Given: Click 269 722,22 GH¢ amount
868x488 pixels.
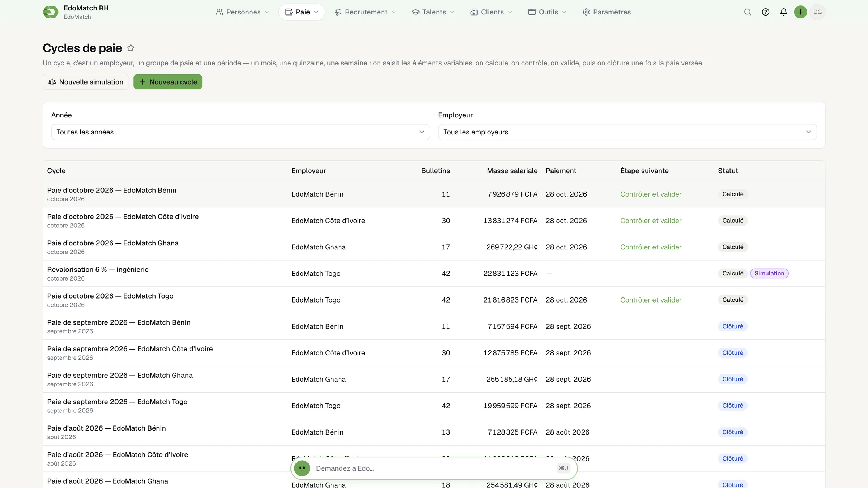Looking at the screenshot, I should point(512,247).
